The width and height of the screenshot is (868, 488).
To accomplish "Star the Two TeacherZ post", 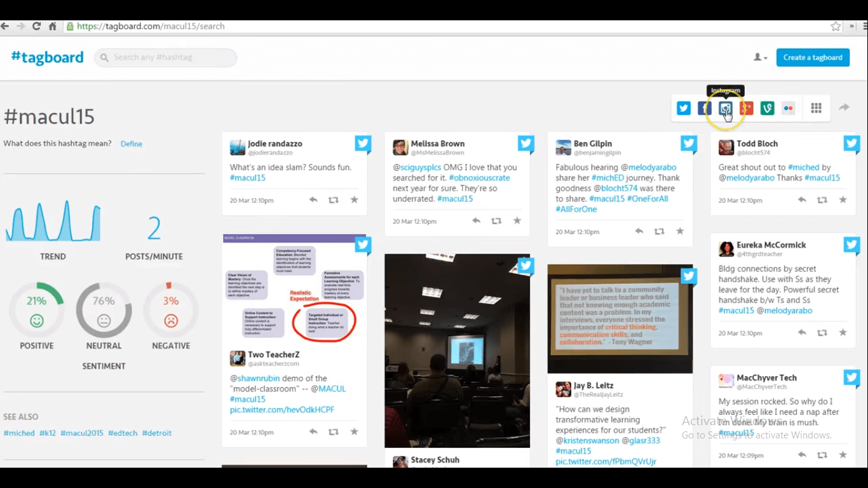I will (354, 431).
